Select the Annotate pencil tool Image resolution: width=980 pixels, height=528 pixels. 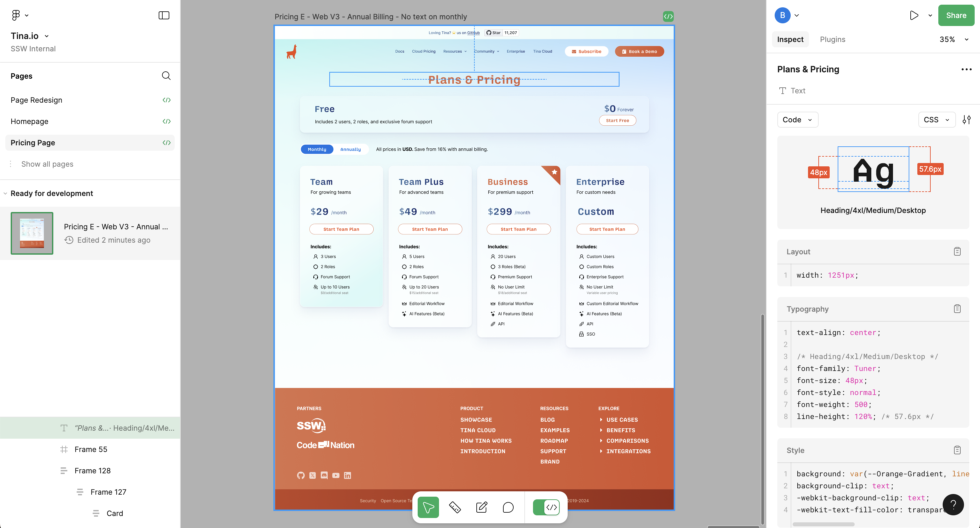click(x=481, y=507)
